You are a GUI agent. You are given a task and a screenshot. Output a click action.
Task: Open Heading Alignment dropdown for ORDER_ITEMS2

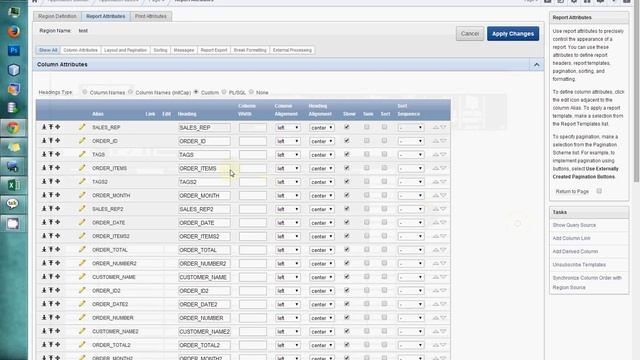322,236
